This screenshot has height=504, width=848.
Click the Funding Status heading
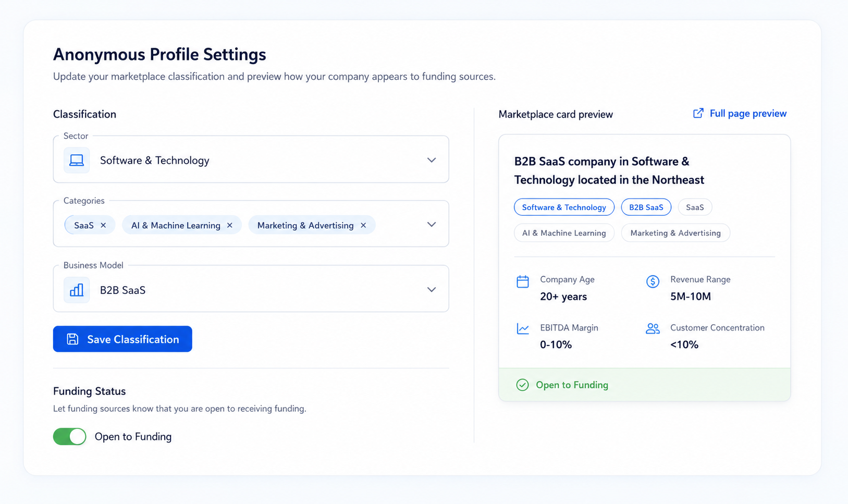[x=89, y=391]
